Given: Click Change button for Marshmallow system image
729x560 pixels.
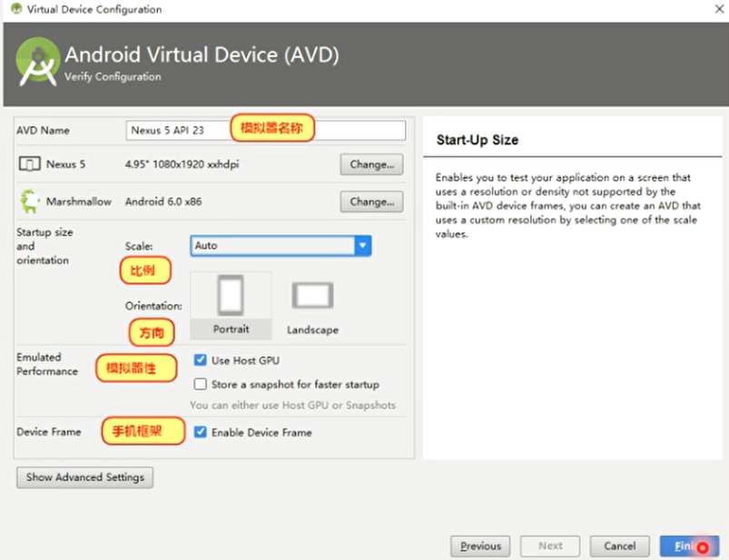Looking at the screenshot, I should [x=371, y=201].
